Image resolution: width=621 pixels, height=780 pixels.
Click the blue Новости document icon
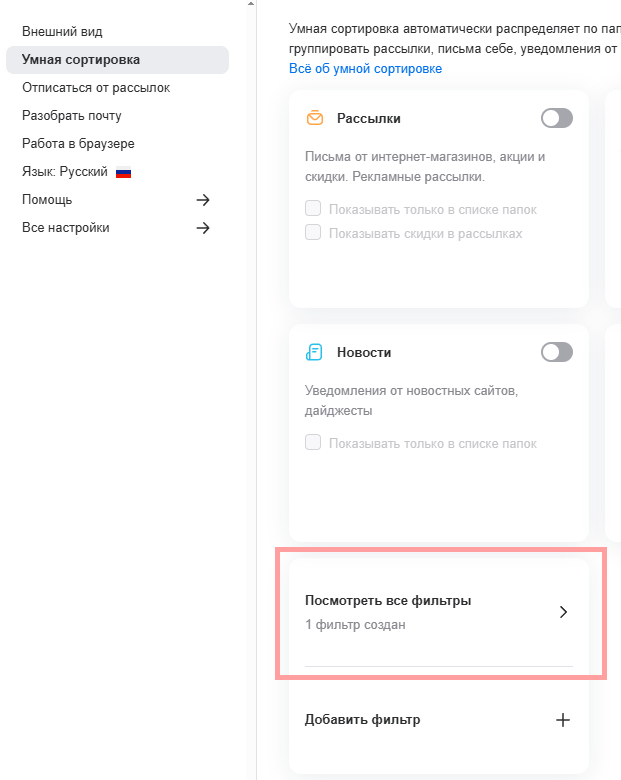[315, 353]
